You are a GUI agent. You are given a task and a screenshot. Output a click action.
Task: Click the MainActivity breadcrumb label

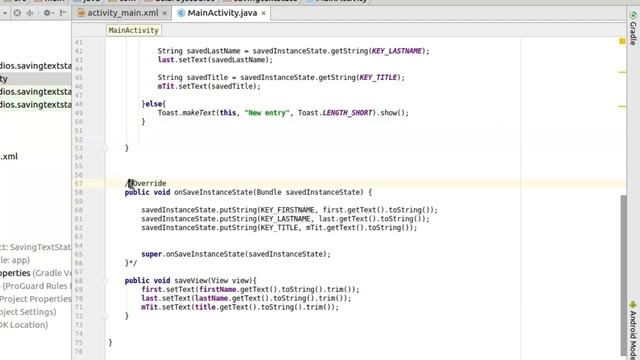(133, 30)
